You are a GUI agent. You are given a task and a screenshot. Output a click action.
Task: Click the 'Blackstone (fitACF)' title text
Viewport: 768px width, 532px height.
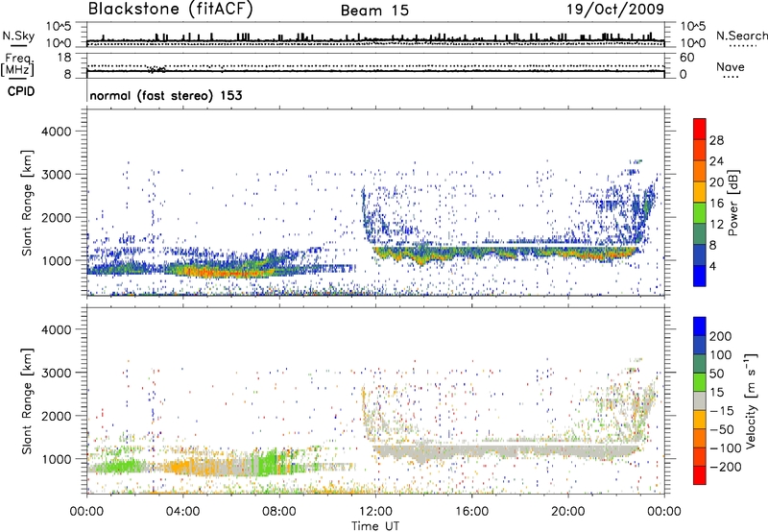[171, 10]
